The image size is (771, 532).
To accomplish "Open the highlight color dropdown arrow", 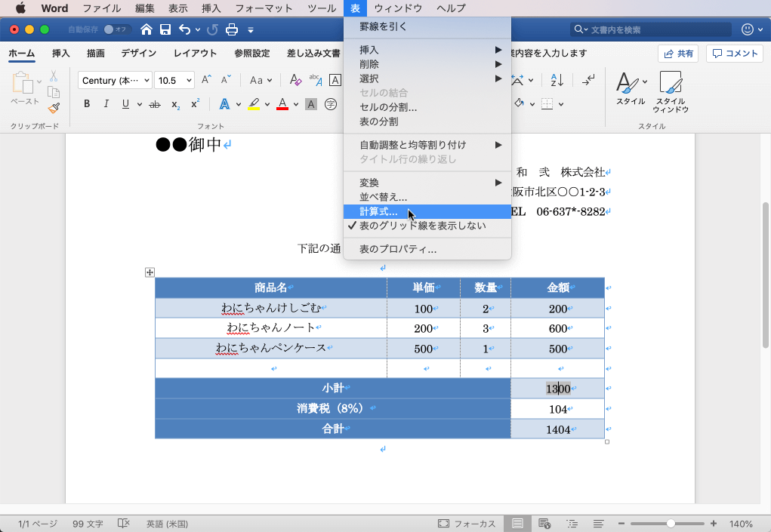I will (267, 104).
